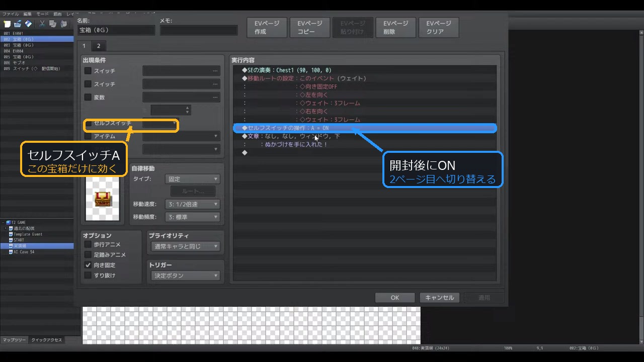Click the first スイッチ selection field
Image resolution: width=644 pixels, height=362 pixels.
pyautogui.click(x=181, y=71)
